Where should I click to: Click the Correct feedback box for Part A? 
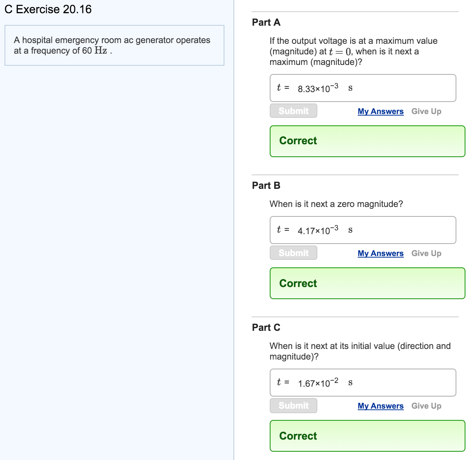pyautogui.click(x=367, y=141)
